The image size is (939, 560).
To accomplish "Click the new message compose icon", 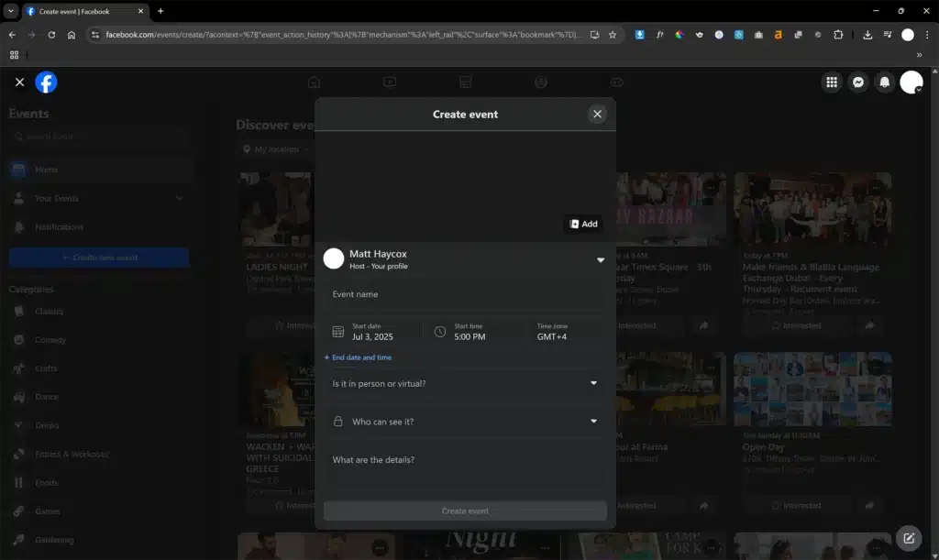I will click(909, 538).
